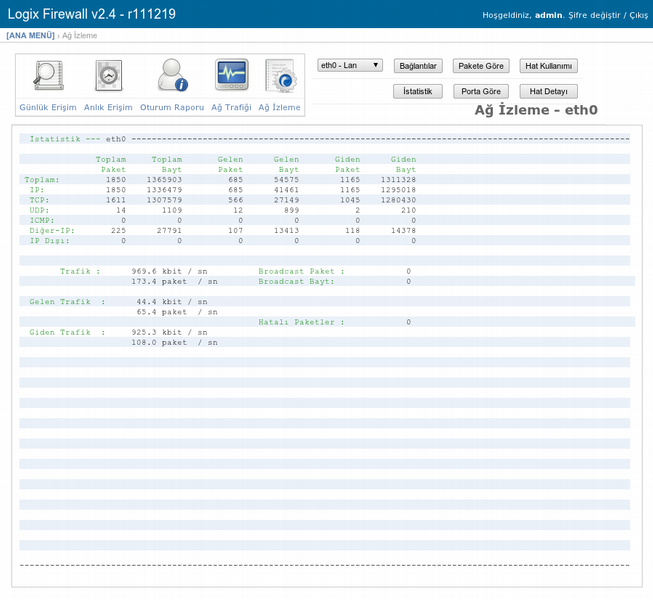Follow the Ağ İzleme text link

tap(279, 107)
